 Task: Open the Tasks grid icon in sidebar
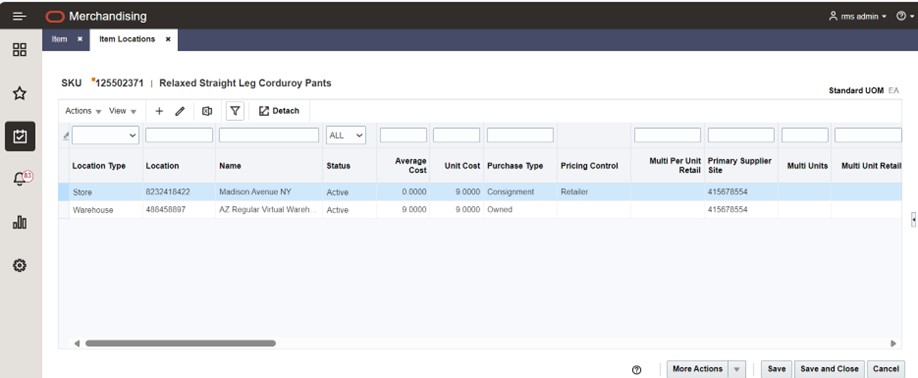(x=20, y=50)
